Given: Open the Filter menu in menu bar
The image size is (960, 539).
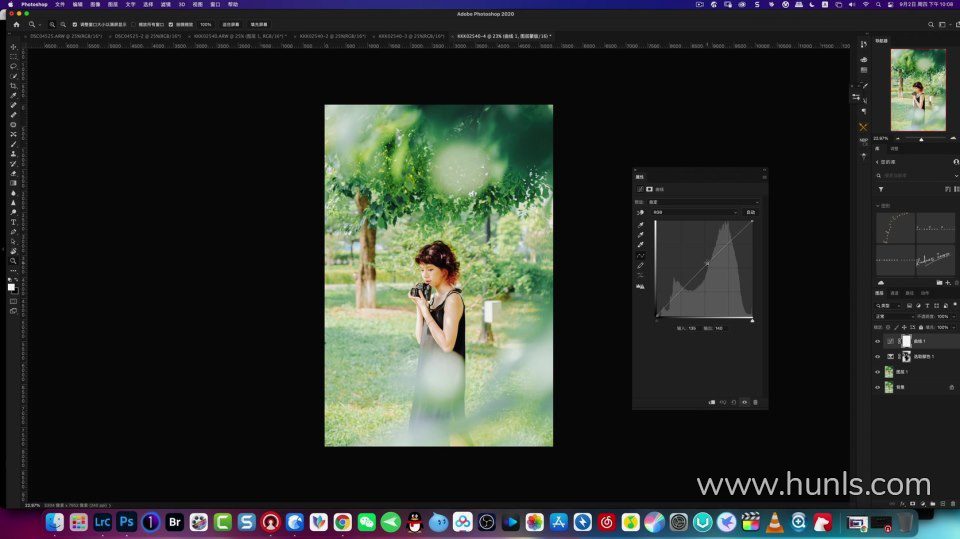Looking at the screenshot, I should [165, 4].
